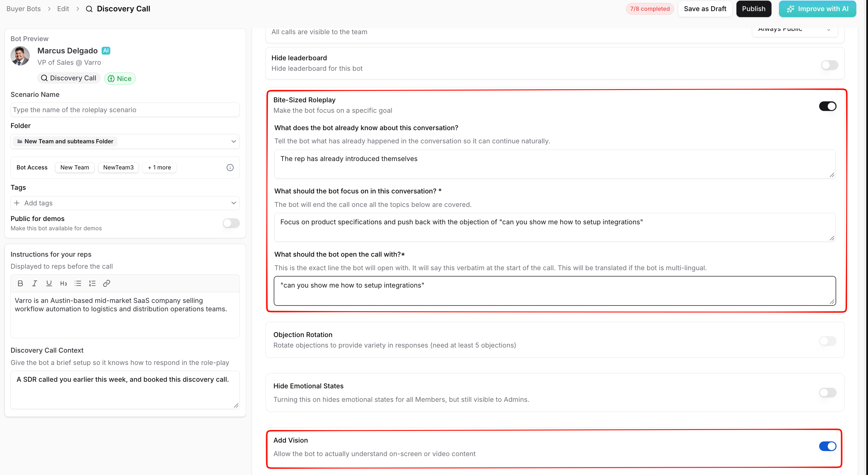Go to Edit breadcrumb
Image resolution: width=868 pixels, height=475 pixels.
(63, 9)
